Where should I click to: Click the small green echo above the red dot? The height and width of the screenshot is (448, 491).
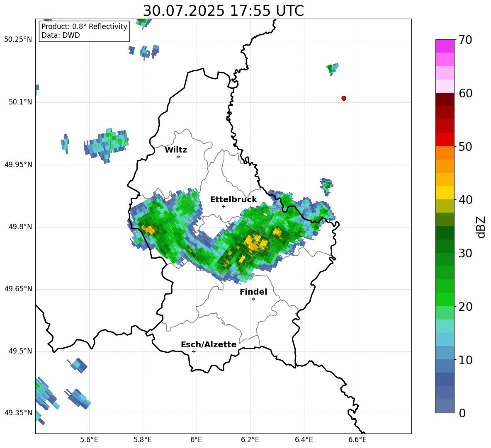pyautogui.click(x=332, y=68)
